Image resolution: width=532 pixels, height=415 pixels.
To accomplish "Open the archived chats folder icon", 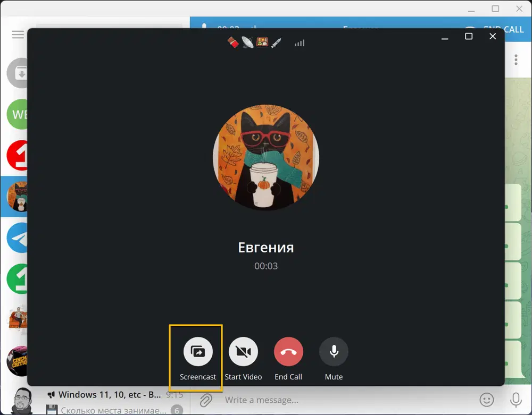I will (x=17, y=73).
